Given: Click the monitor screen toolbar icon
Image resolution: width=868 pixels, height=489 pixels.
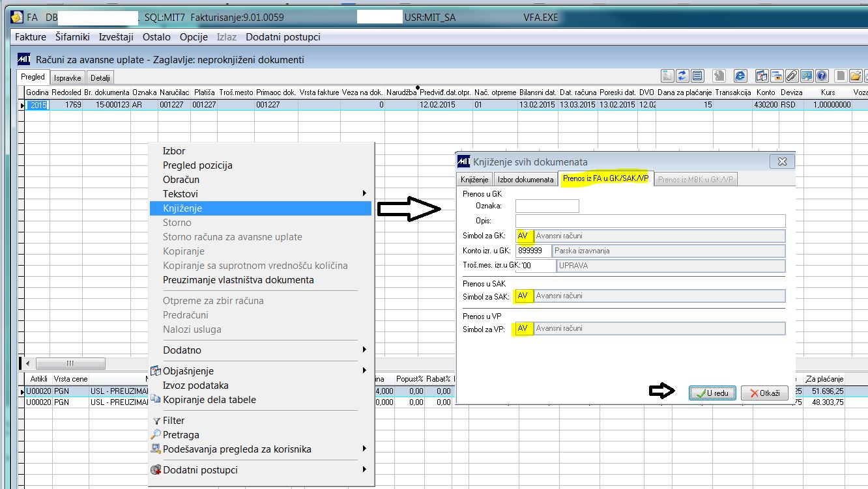Looking at the screenshot, I should click(807, 76).
